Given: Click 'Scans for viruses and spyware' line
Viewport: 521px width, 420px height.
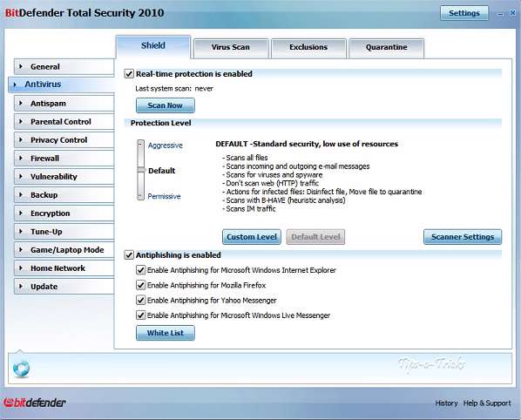Looking at the screenshot, I should click(273, 175).
